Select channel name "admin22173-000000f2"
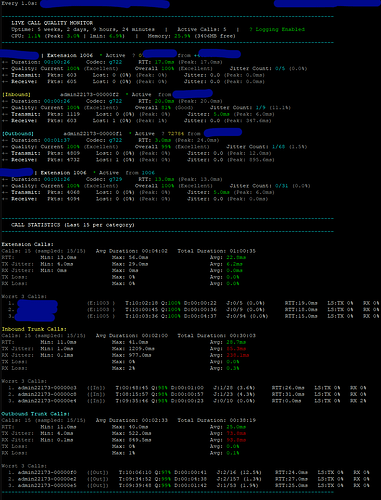381x500 pixels. (89, 95)
